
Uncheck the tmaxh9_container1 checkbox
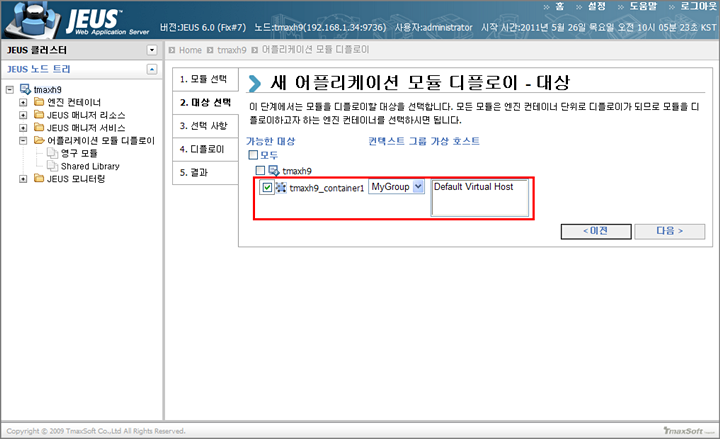point(267,187)
